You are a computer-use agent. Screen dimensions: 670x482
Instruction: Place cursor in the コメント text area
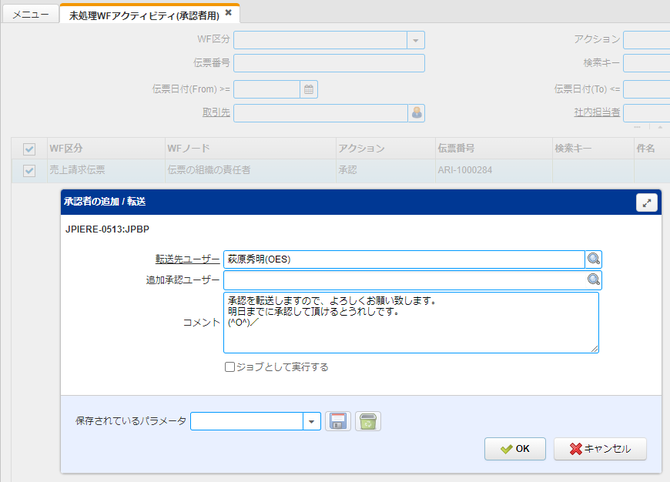[411, 323]
